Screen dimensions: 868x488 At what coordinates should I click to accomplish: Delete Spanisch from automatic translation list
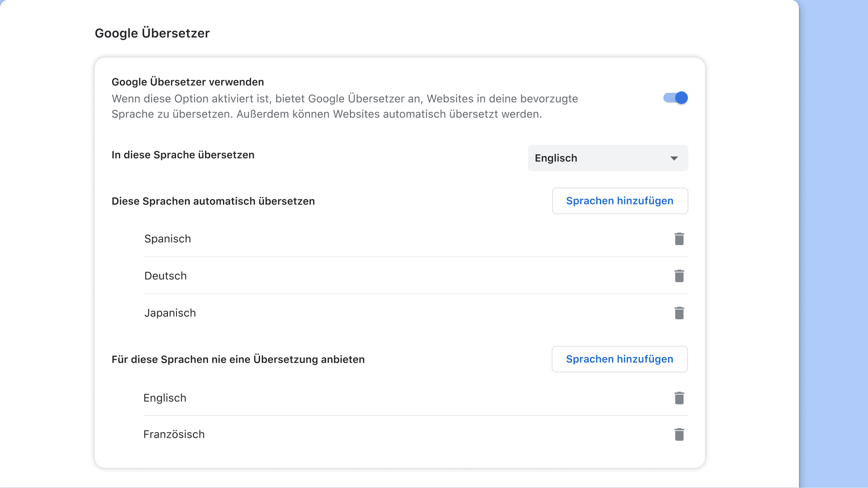pos(679,239)
